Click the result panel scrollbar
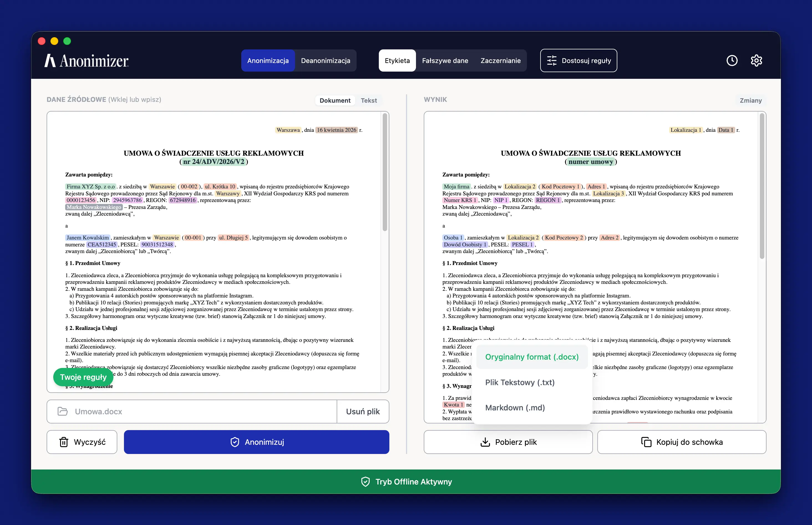812x525 pixels. pyautogui.click(x=762, y=186)
